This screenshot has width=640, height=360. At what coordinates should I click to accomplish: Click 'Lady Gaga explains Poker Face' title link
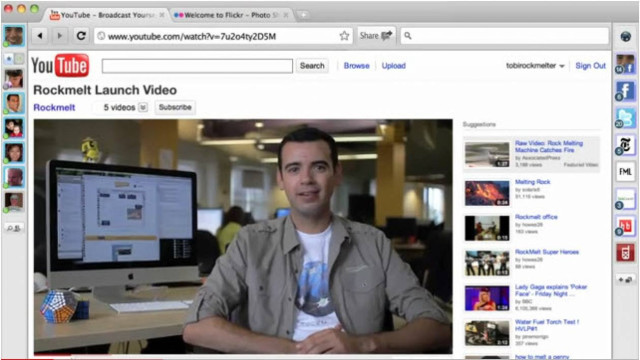(x=551, y=290)
